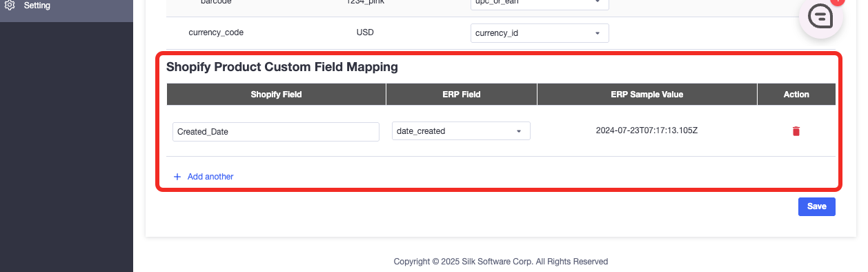Click the Action column header
This screenshot has height=272, width=868.
(x=796, y=95)
